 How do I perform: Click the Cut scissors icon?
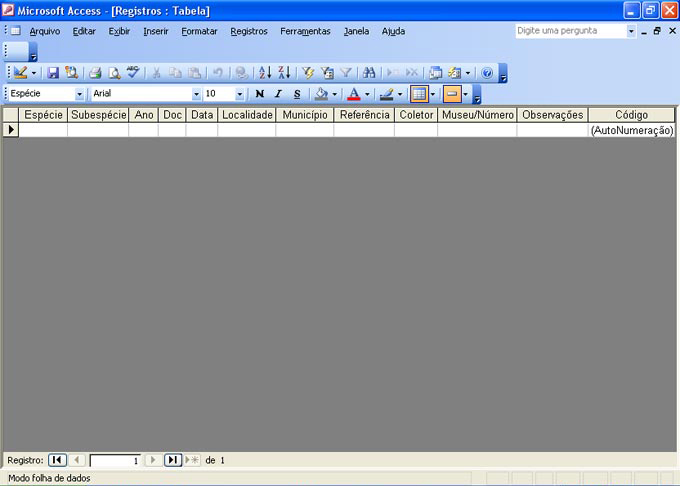click(x=156, y=73)
